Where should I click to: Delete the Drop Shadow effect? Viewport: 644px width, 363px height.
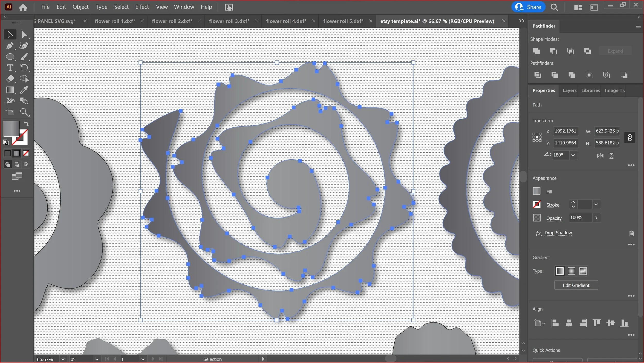tap(631, 233)
